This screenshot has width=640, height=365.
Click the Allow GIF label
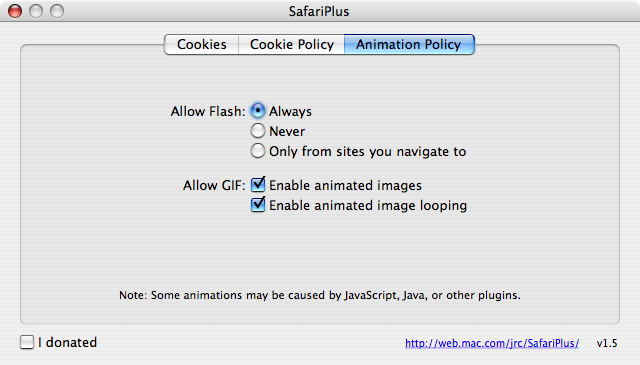click(214, 185)
